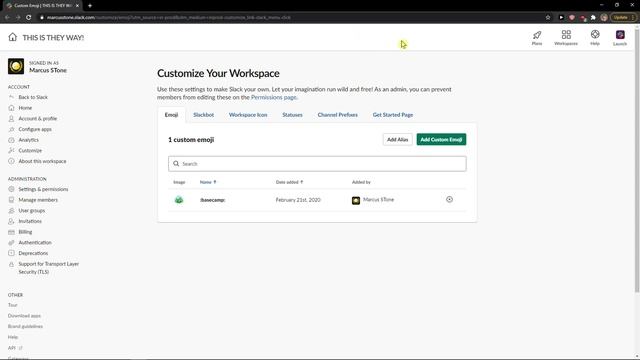Open Analytics in the sidebar

pos(29,140)
